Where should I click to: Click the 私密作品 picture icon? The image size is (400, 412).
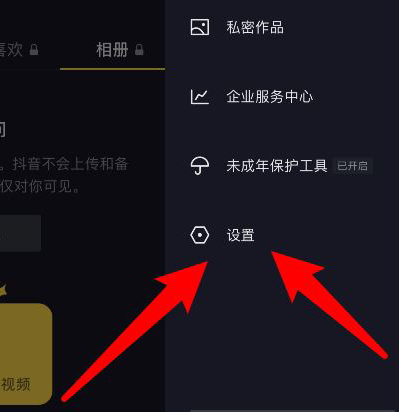tap(200, 27)
